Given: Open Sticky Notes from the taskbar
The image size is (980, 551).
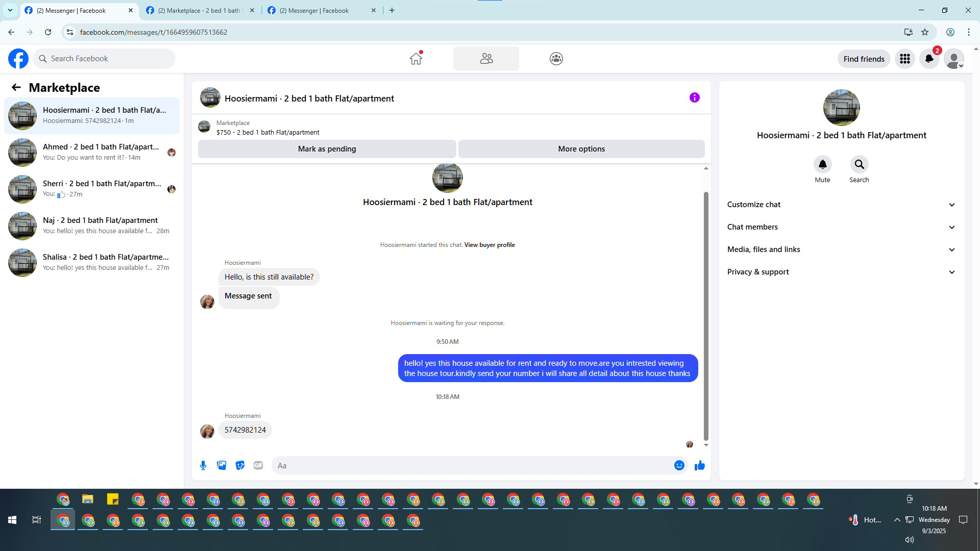Looking at the screenshot, I should point(113,499).
